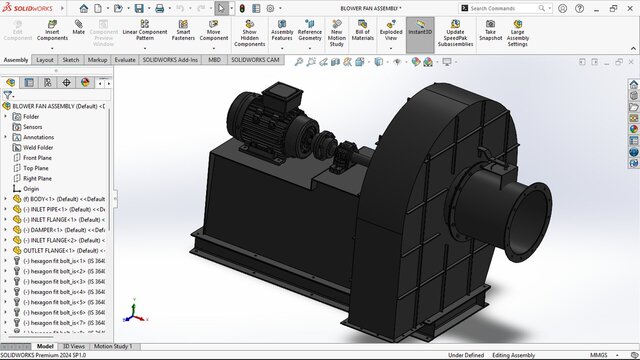
Task: Switch to the Layout tab
Action: pos(44,60)
